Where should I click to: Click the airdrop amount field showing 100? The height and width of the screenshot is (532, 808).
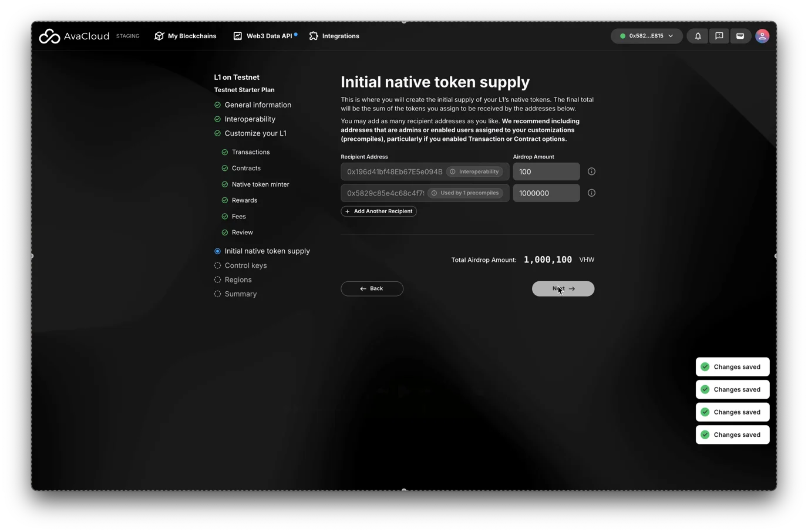[547, 171]
